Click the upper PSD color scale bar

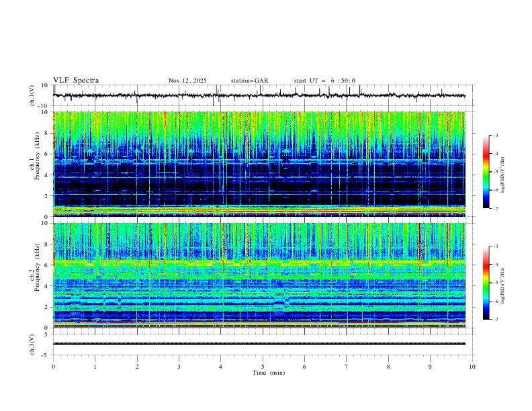[x=486, y=172]
